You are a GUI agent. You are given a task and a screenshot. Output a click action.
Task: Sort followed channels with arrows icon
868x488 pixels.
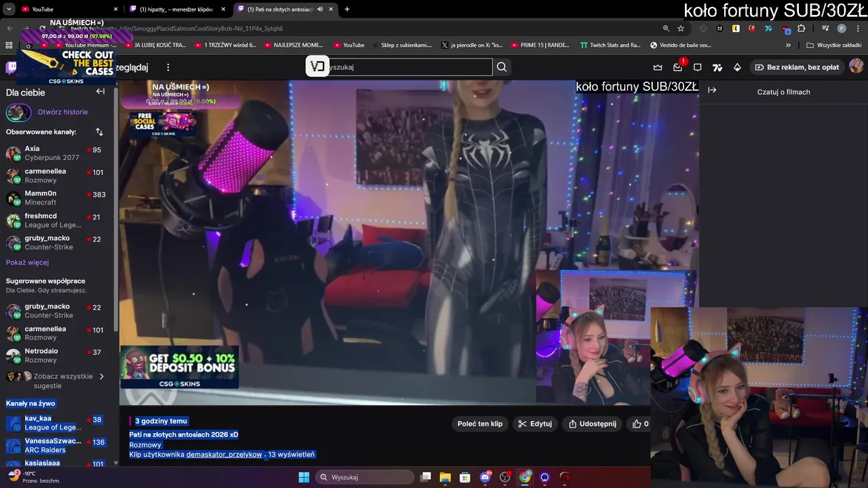(99, 131)
